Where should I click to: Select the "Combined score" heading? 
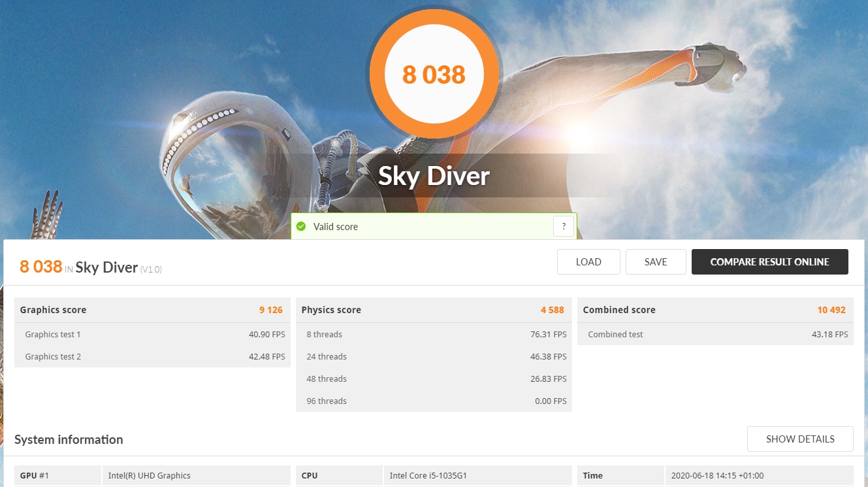point(619,310)
